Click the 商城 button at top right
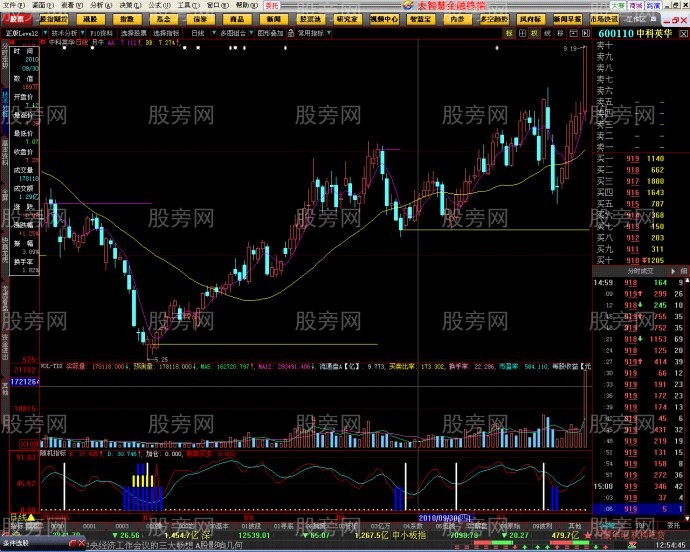Screen dimensions: 690x552 (635, 6)
